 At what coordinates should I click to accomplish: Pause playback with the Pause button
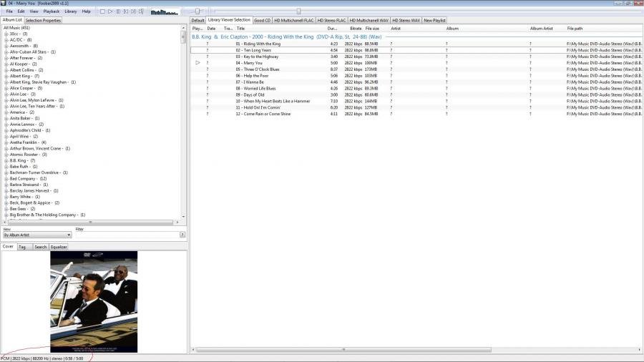click(118, 11)
